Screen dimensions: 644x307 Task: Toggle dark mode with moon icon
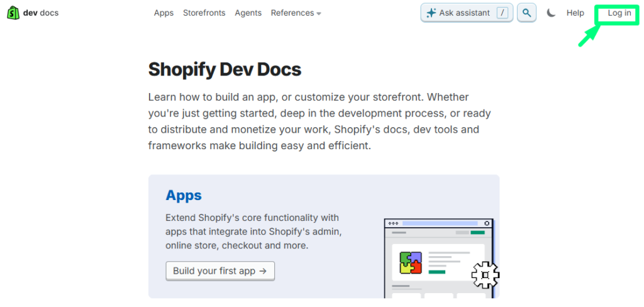(x=551, y=13)
